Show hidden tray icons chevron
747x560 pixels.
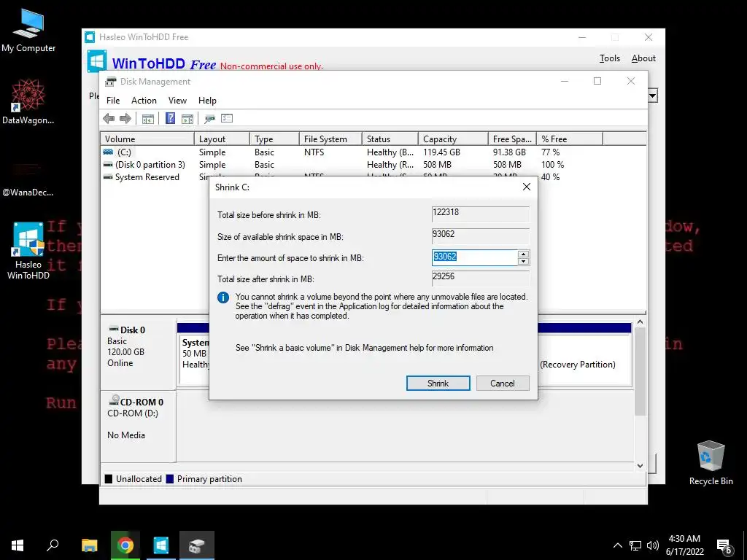coord(617,545)
